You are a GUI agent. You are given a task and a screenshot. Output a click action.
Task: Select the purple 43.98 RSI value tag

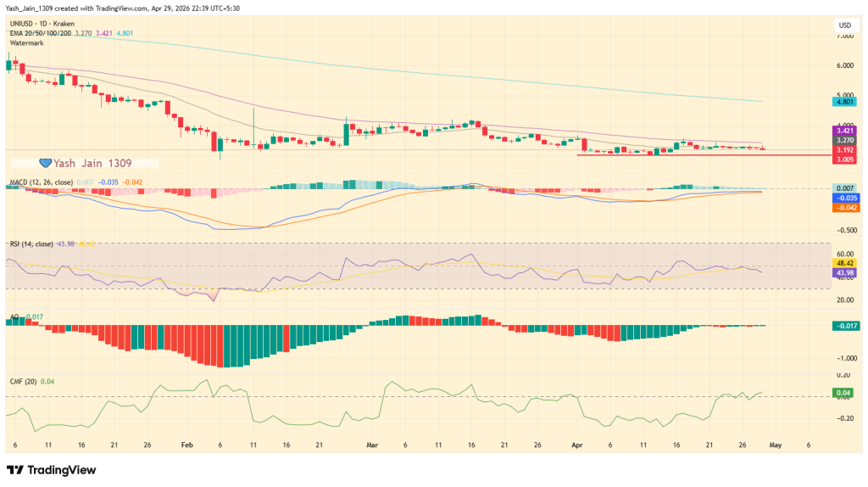844,272
